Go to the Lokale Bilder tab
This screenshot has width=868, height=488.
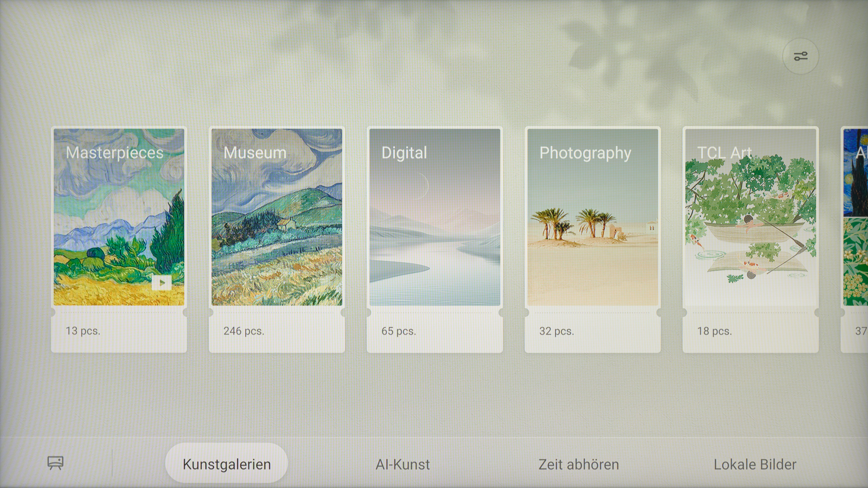click(755, 464)
